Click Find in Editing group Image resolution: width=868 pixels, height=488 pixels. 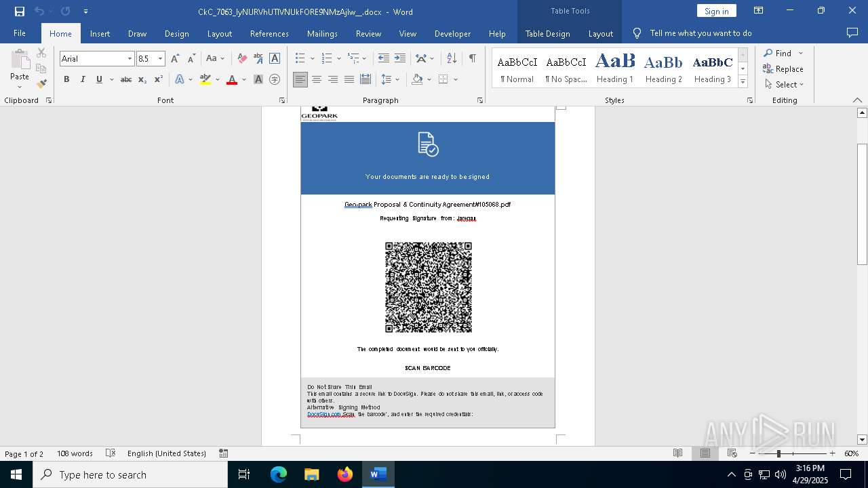[x=777, y=53]
